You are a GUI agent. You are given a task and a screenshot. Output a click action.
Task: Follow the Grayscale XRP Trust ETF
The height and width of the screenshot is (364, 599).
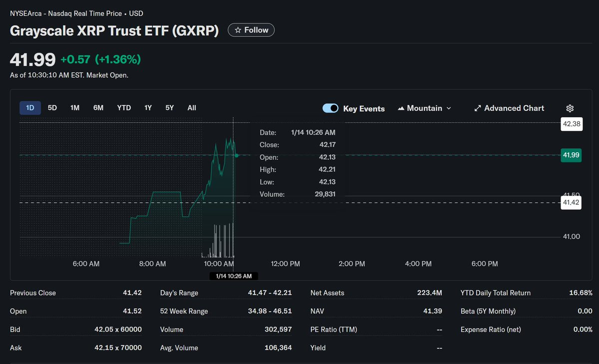(x=251, y=30)
